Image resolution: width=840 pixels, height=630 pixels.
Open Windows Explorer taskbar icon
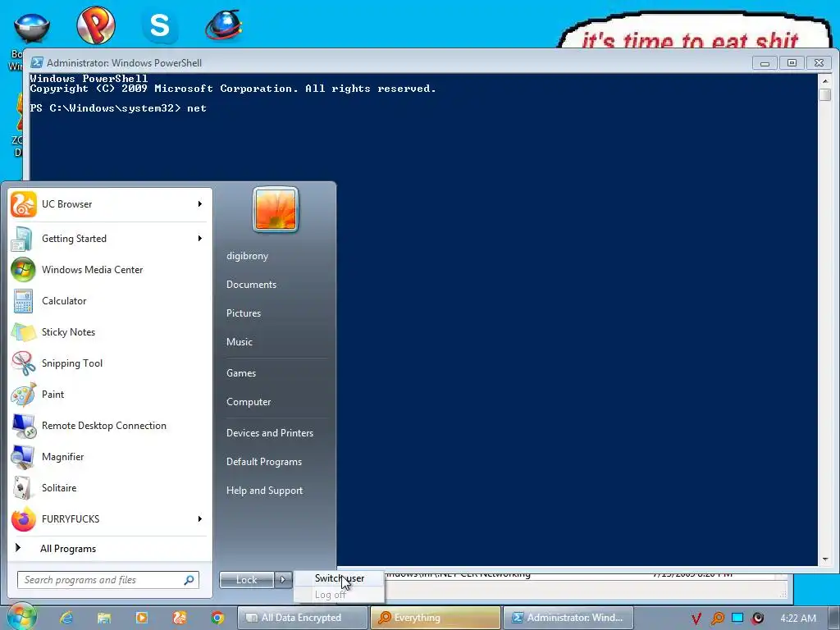pyautogui.click(x=104, y=618)
